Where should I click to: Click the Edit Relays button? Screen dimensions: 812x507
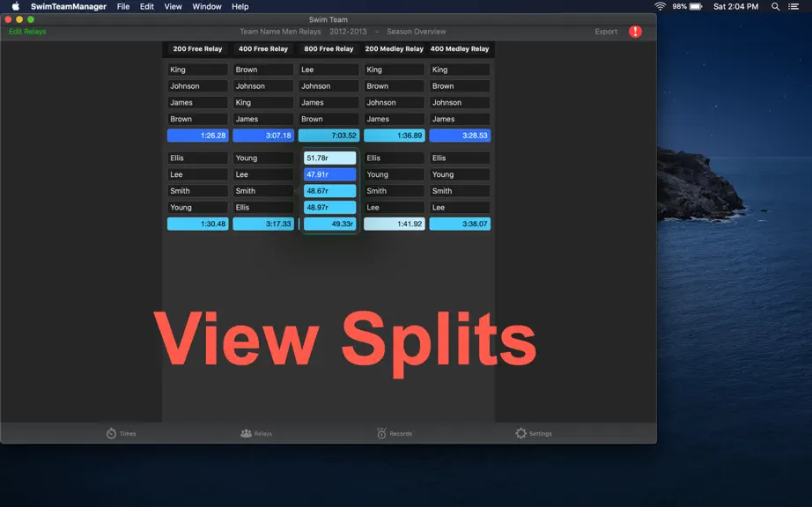(27, 32)
